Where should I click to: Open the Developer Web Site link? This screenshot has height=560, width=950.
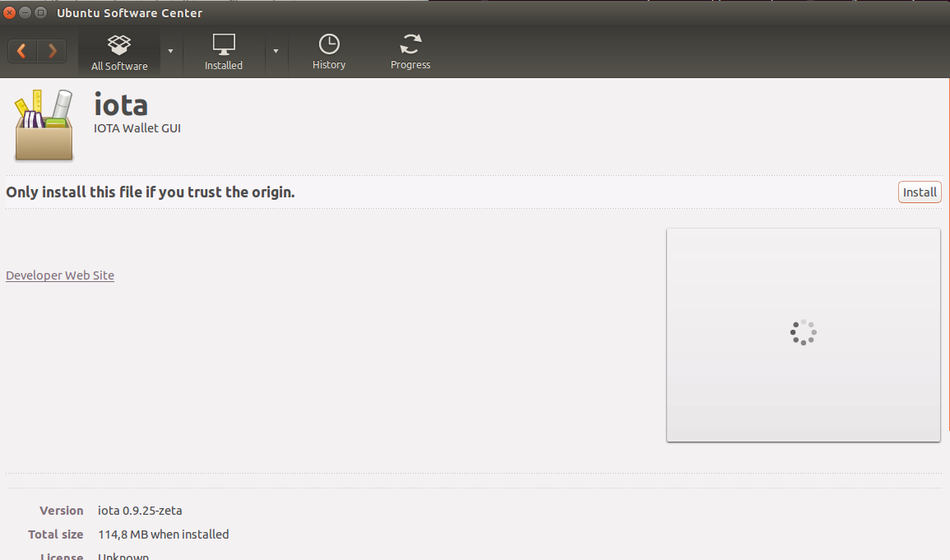coord(60,275)
